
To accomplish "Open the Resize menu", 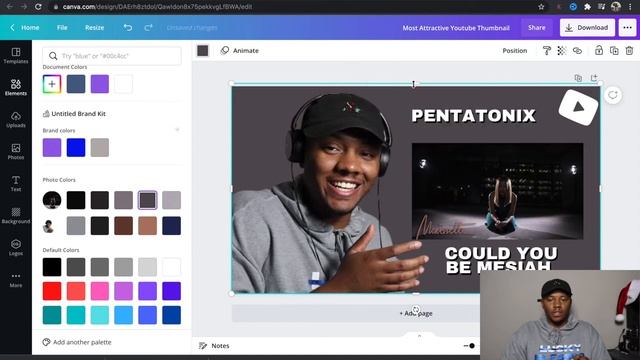I will tap(94, 27).
